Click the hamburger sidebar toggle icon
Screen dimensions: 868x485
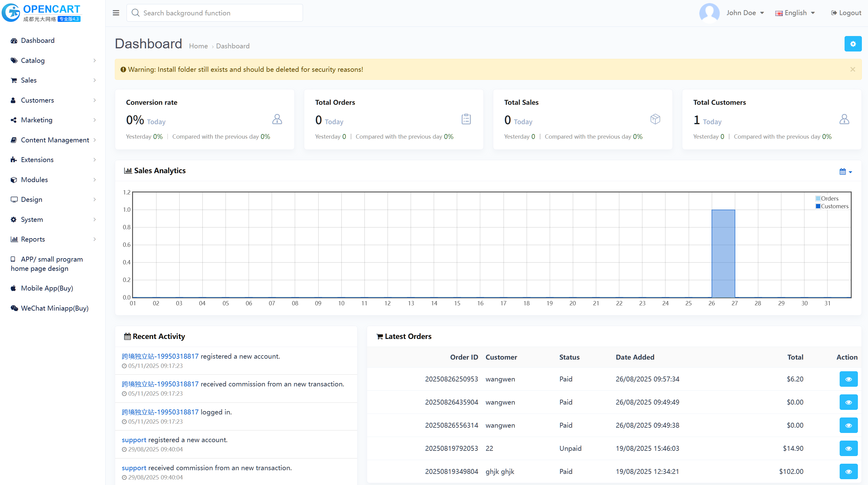(x=116, y=13)
